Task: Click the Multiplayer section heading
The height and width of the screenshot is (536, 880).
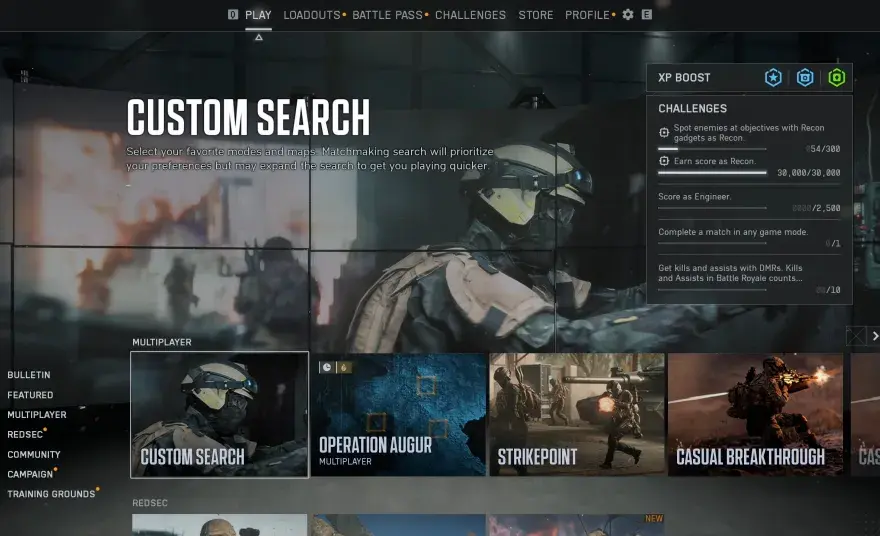Action: pos(162,342)
